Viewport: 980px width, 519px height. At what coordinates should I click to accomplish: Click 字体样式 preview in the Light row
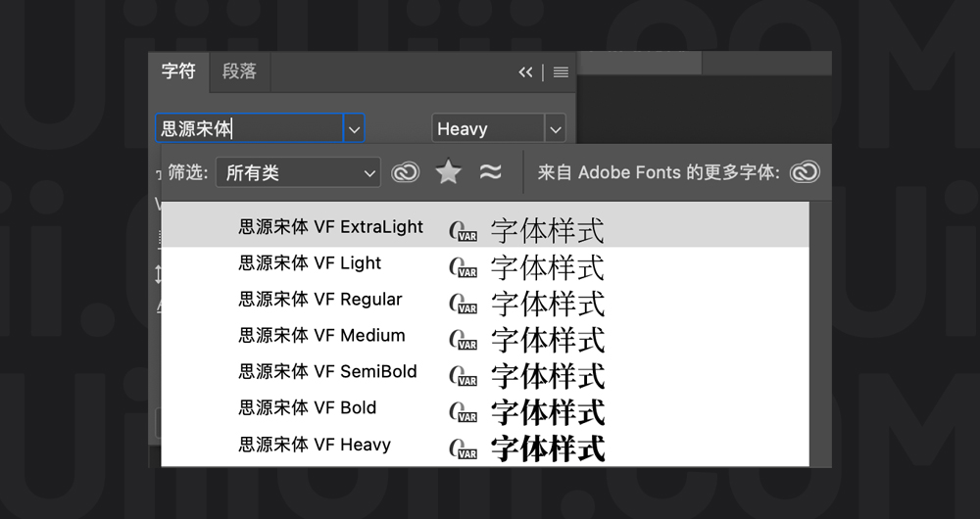(x=548, y=267)
